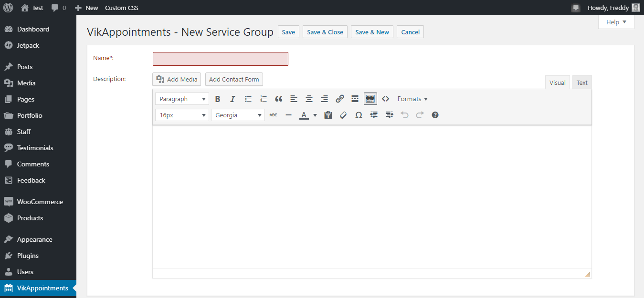Expand the Help tab

[x=616, y=22]
